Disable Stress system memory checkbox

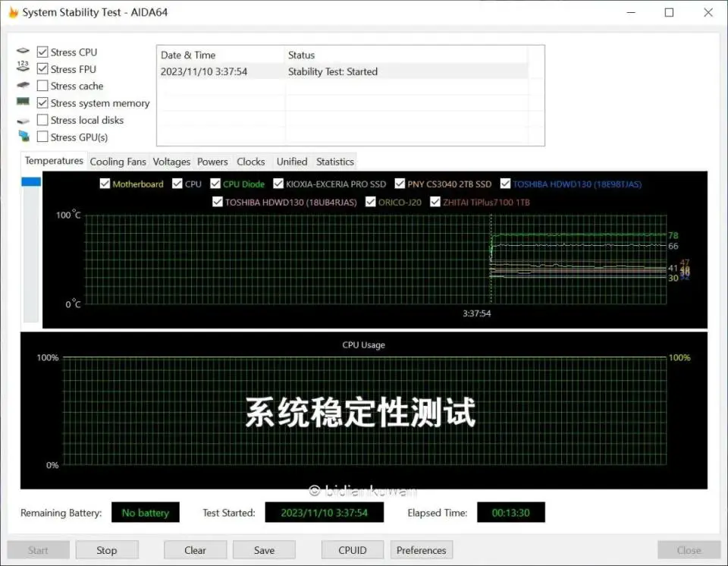(42, 102)
